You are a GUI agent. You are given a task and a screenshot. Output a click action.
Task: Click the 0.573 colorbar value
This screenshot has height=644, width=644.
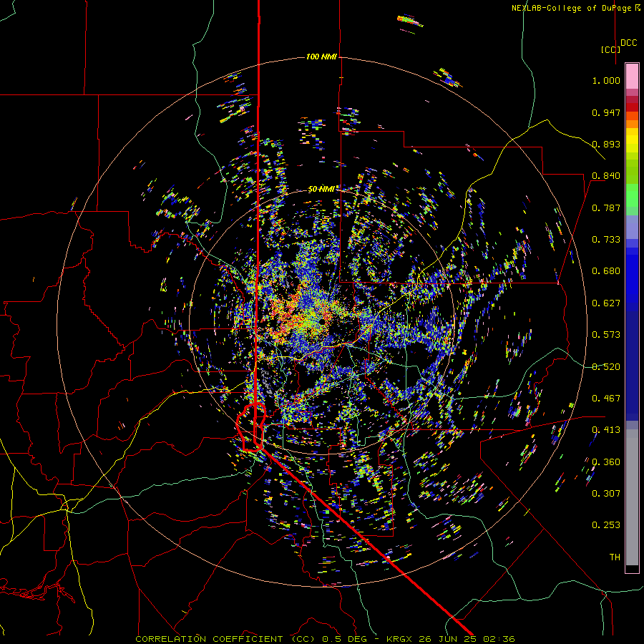coord(606,335)
